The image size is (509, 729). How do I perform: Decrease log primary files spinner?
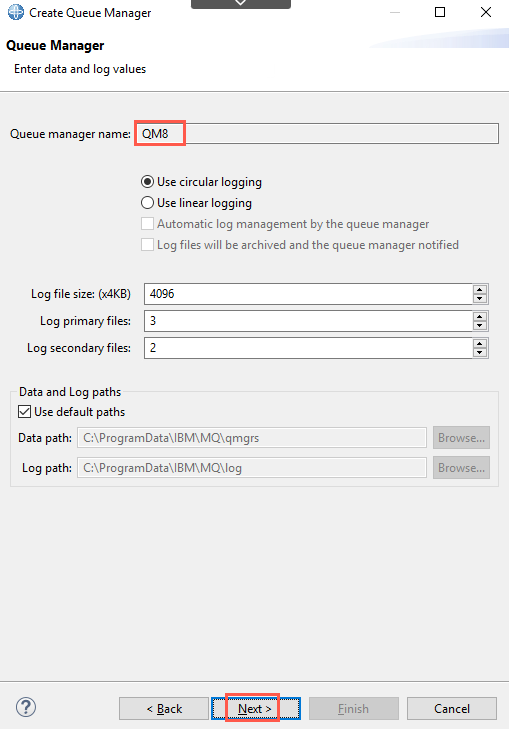480,326
